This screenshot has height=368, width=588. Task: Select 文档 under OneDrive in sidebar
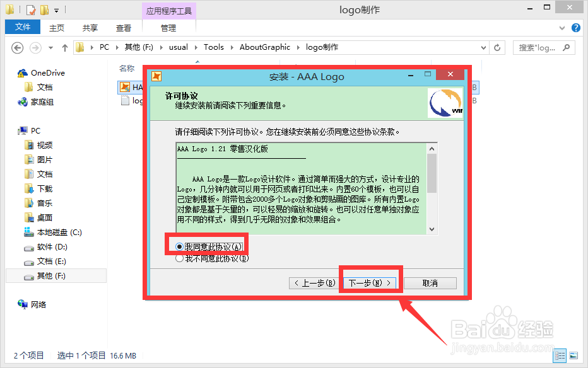(38, 87)
